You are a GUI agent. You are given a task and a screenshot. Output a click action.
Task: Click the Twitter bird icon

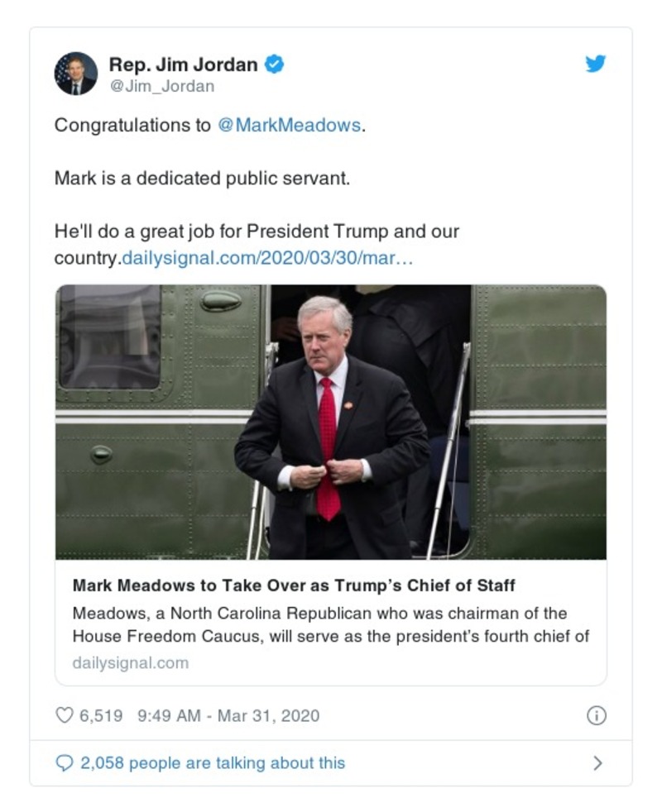(x=594, y=64)
